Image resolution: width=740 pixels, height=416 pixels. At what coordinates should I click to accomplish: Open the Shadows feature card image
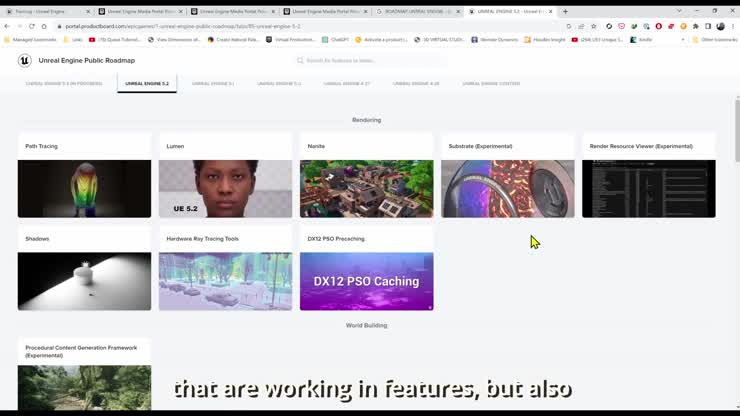click(x=84, y=281)
